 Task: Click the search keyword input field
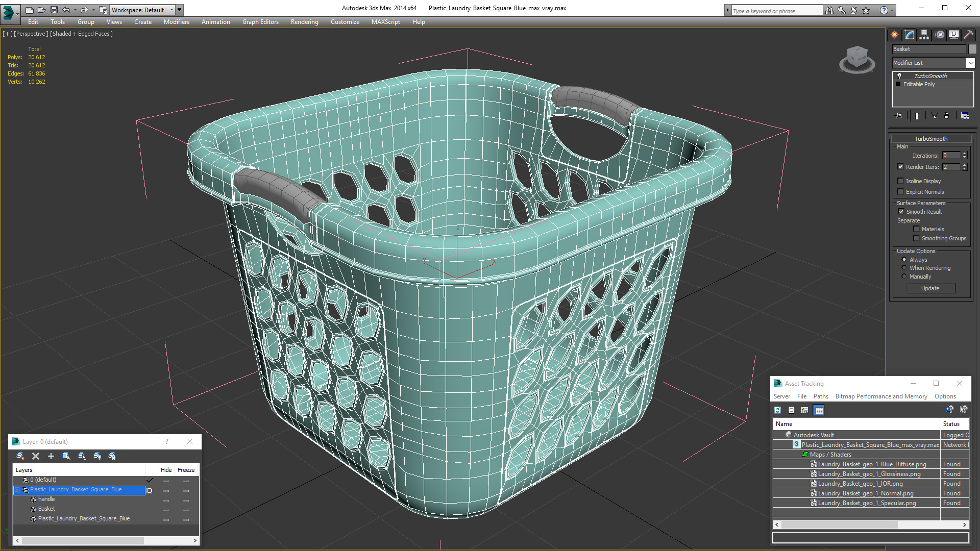click(776, 11)
